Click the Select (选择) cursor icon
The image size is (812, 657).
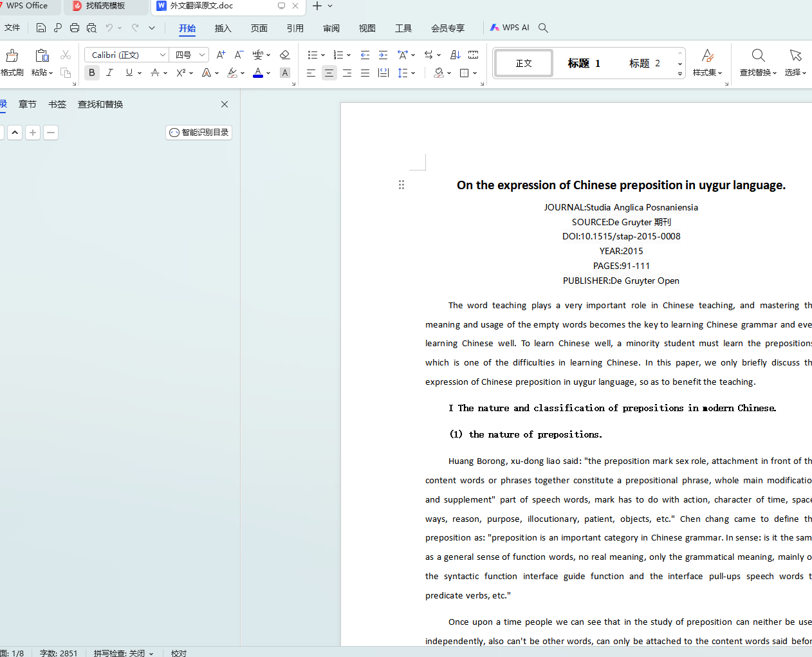click(x=795, y=56)
